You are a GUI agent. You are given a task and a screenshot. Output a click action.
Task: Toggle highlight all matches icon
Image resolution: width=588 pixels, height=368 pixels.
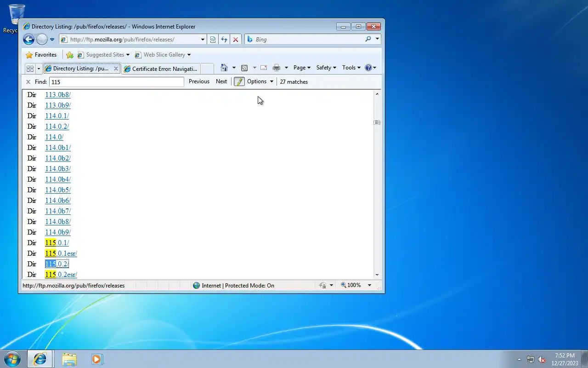pyautogui.click(x=239, y=81)
